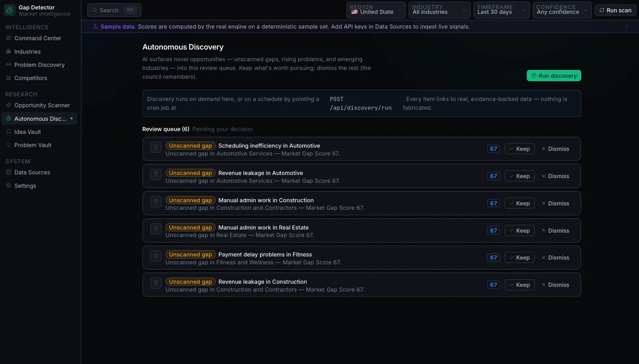639x364 pixels.
Task: Click lightbulb icon for Scheduling inefficiency in Automotive
Action: (156, 147)
